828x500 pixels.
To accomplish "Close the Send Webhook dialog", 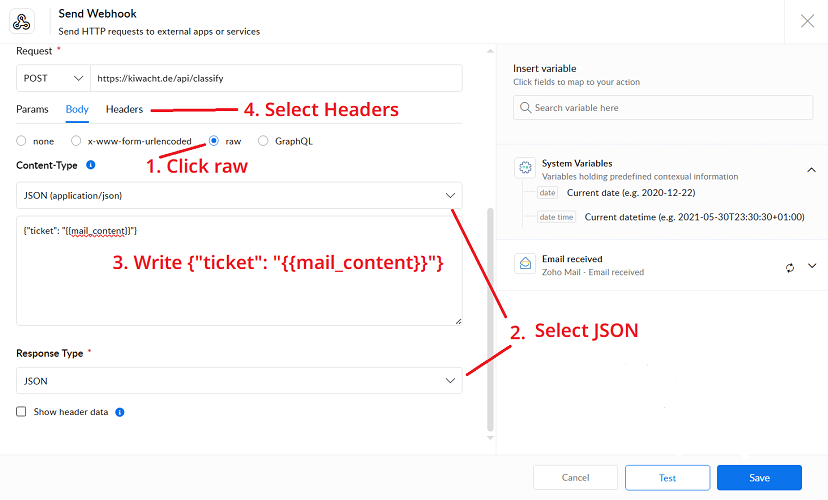I will click(807, 21).
